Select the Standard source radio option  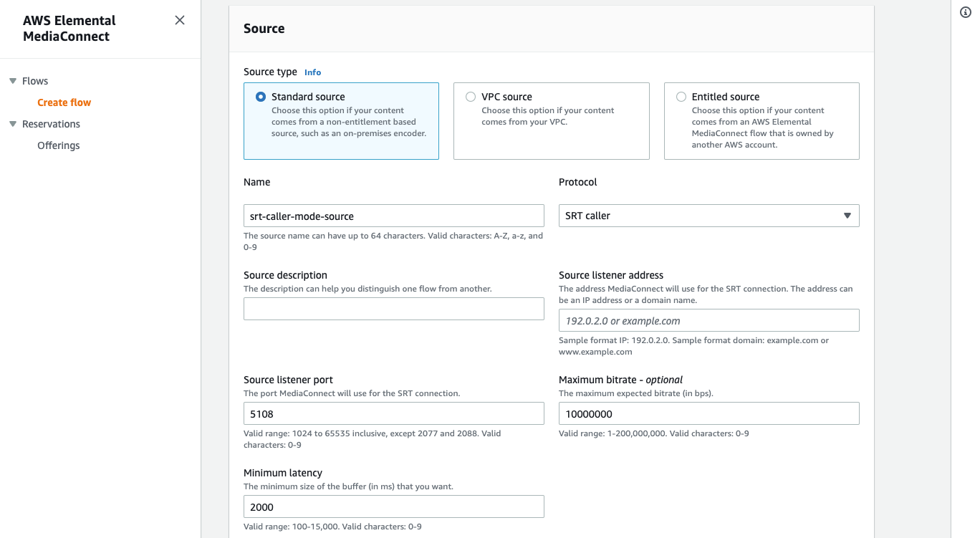click(x=261, y=97)
